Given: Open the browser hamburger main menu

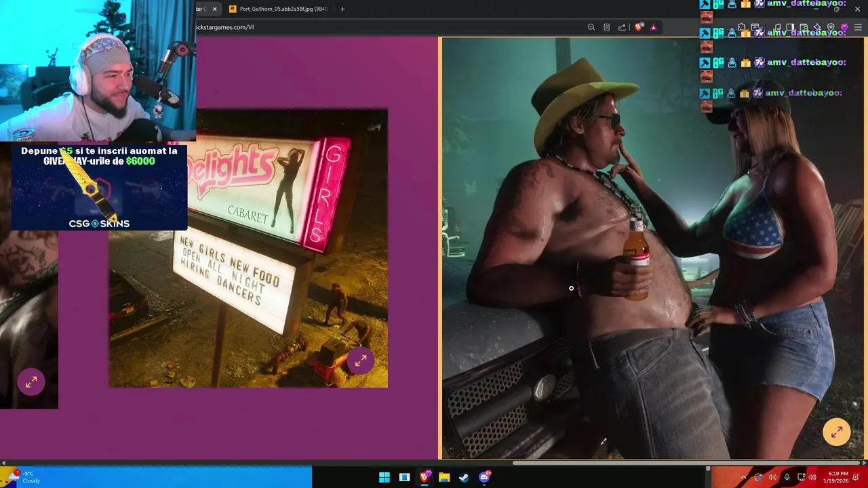Looking at the screenshot, I should [858, 27].
